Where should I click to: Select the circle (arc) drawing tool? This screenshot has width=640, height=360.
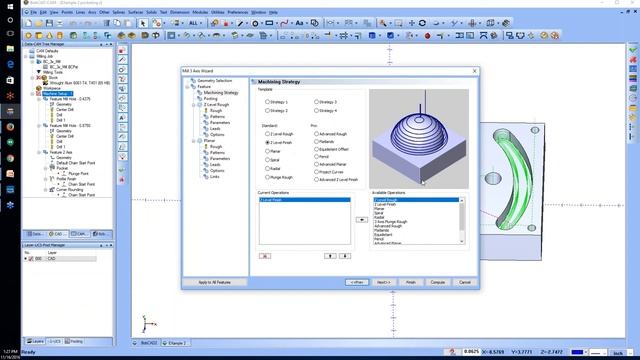pyautogui.click(x=255, y=23)
